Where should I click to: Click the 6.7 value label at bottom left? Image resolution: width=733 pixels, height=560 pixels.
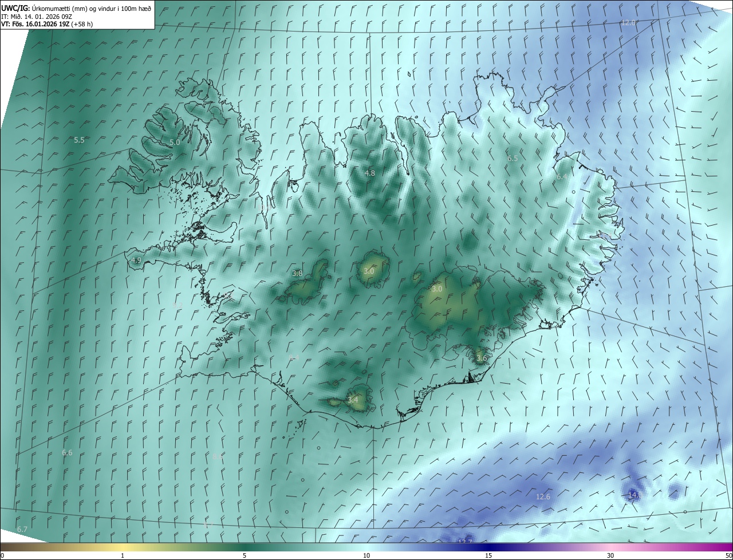[22, 529]
